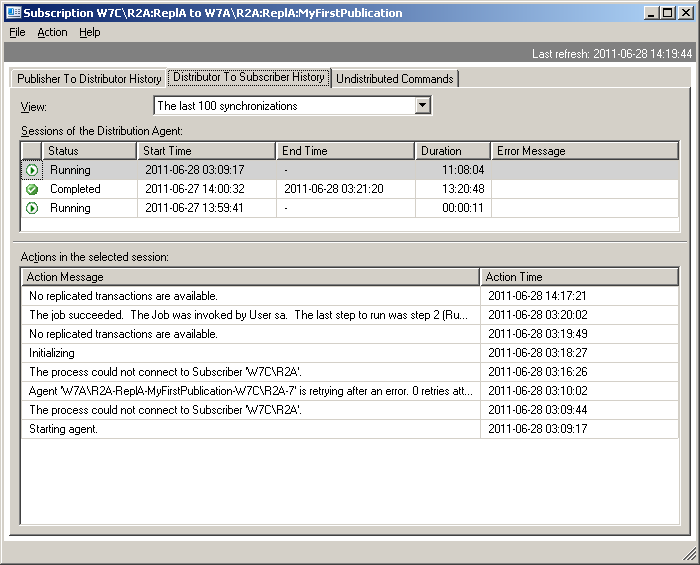Click the running status icon for 13:59:41 session

(x=32, y=208)
